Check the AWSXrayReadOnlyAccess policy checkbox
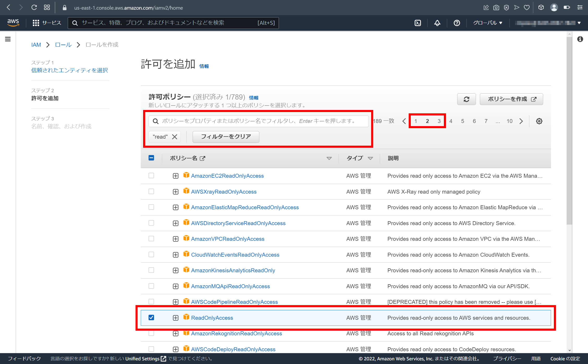This screenshot has height=364, width=588. tap(151, 192)
